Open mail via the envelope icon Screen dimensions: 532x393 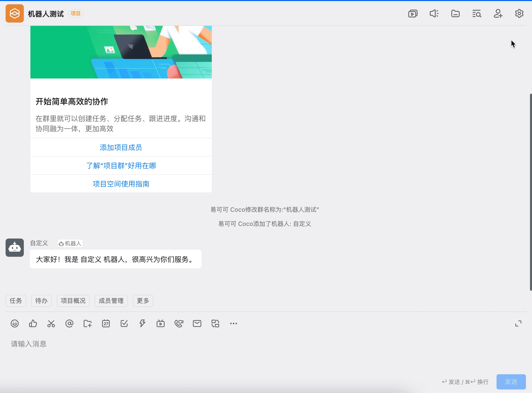click(x=197, y=323)
